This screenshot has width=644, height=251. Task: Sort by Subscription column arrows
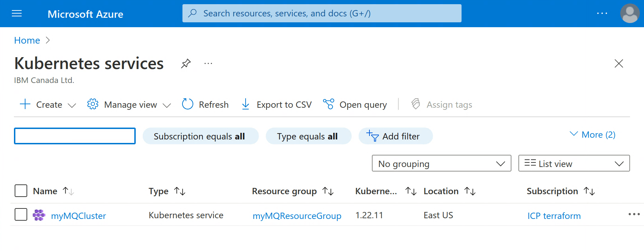[x=589, y=191]
